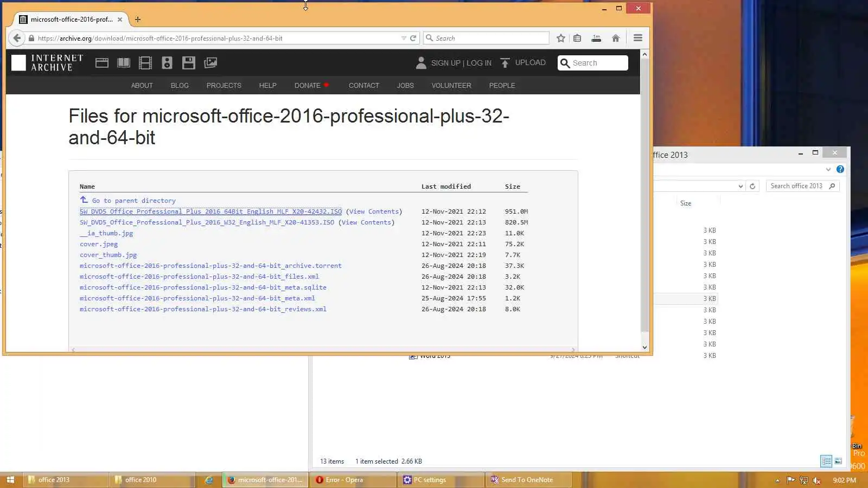Show bookmarks list in Firefox toolbar
This screenshot has width=868, height=488.
[x=577, y=38]
